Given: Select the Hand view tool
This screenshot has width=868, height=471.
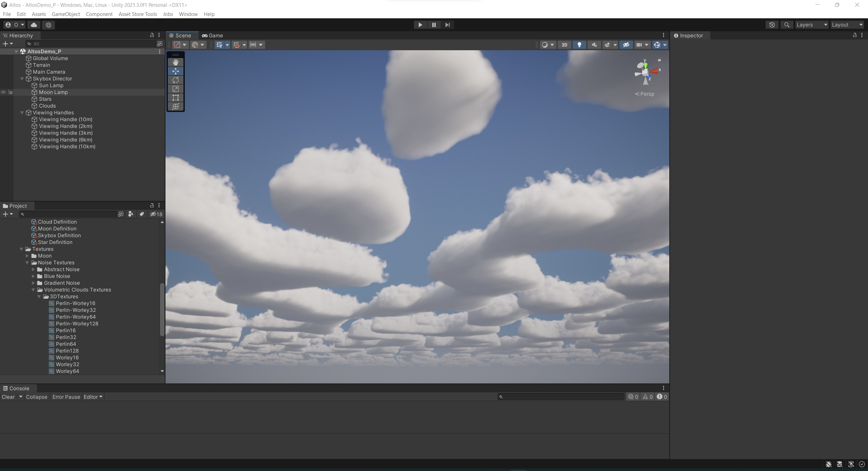Looking at the screenshot, I should click(x=175, y=62).
